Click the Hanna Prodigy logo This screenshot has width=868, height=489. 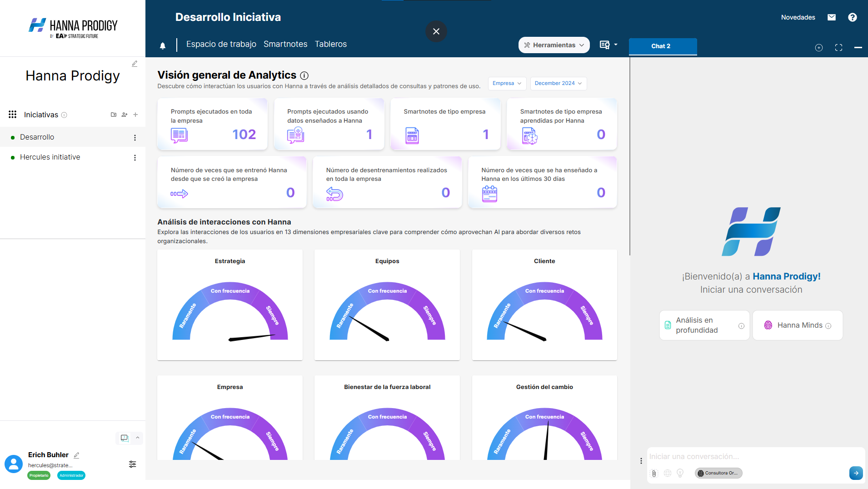(73, 28)
